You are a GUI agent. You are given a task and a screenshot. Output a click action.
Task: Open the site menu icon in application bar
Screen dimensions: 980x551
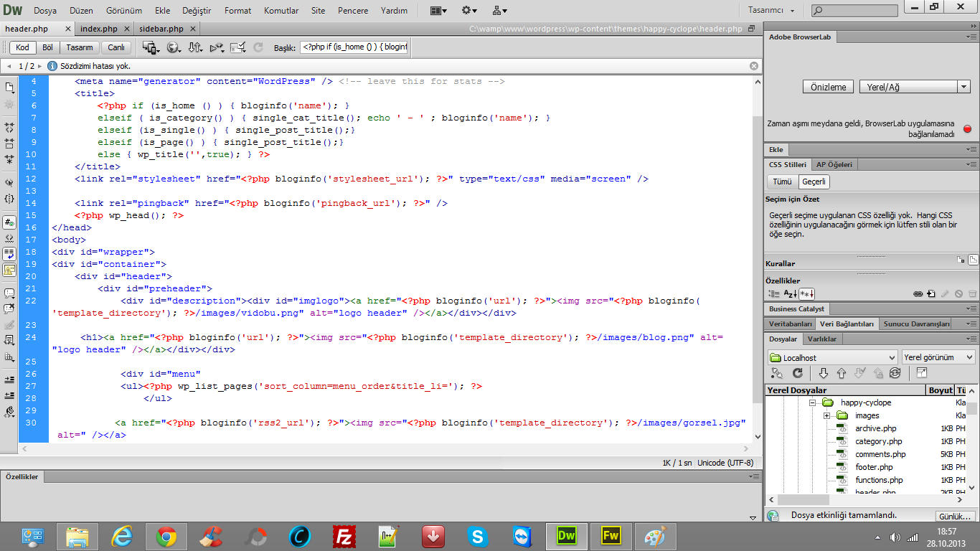point(500,11)
